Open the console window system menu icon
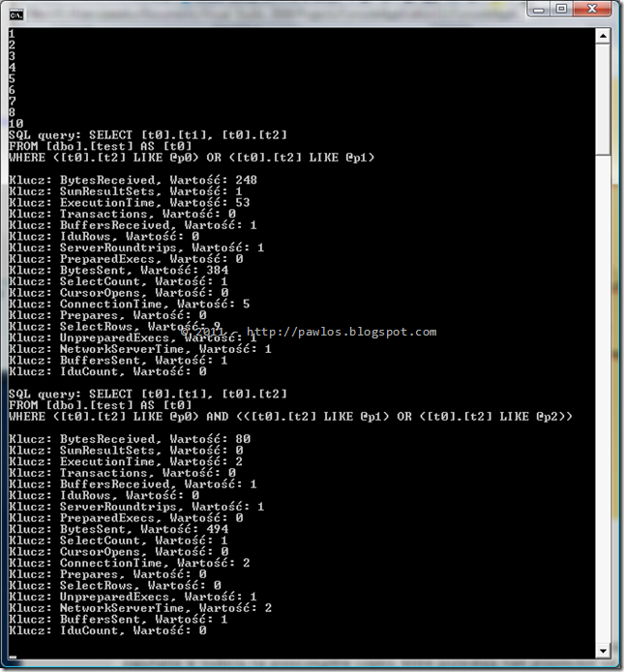 [x=16, y=15]
